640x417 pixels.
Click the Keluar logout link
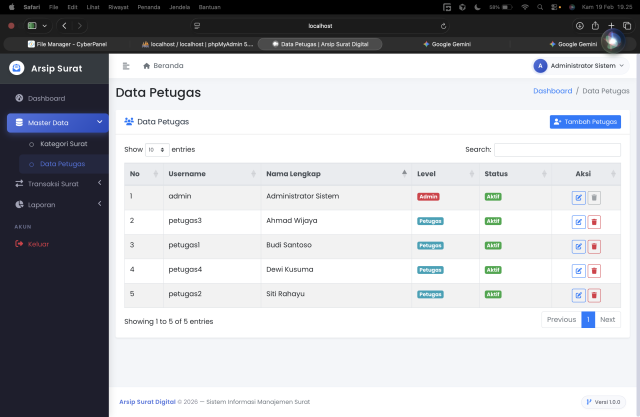[x=38, y=243]
